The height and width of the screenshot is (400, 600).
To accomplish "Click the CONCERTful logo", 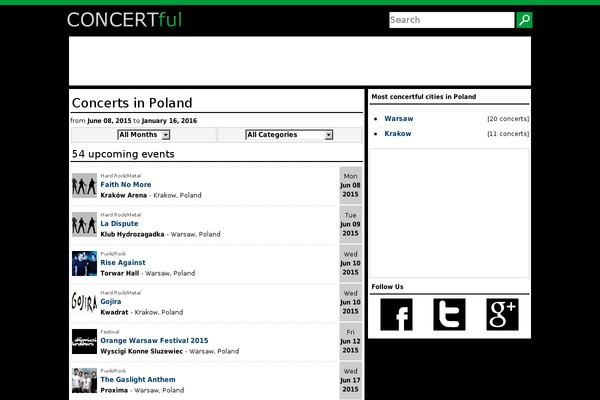I will (x=125, y=20).
